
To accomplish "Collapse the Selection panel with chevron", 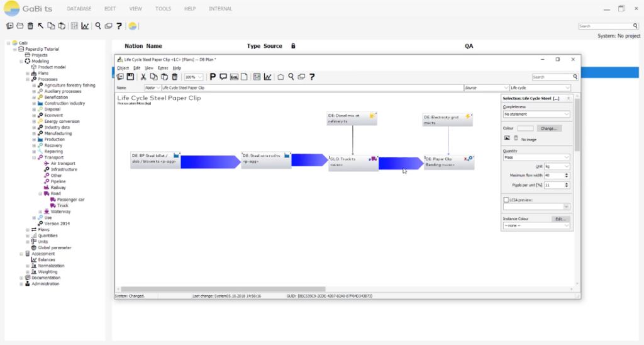I will point(568,98).
